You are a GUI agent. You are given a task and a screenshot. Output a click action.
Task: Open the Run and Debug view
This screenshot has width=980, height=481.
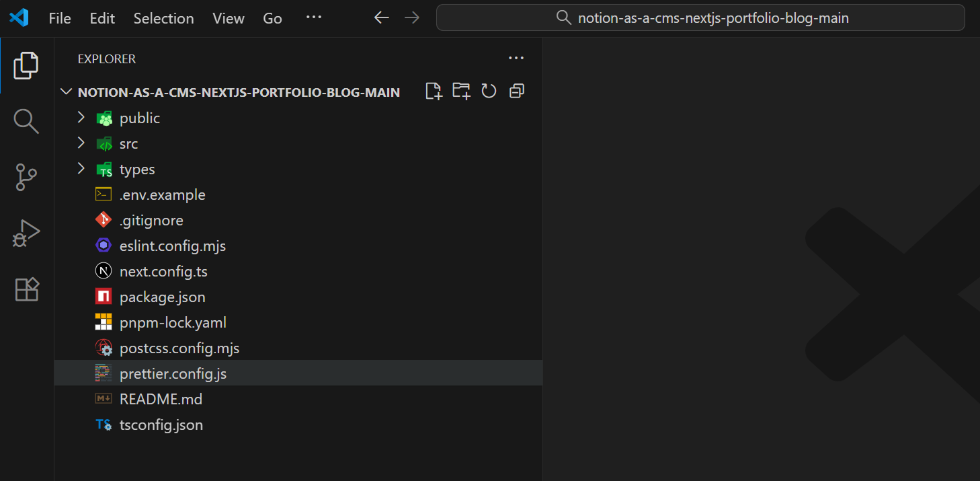click(x=26, y=233)
